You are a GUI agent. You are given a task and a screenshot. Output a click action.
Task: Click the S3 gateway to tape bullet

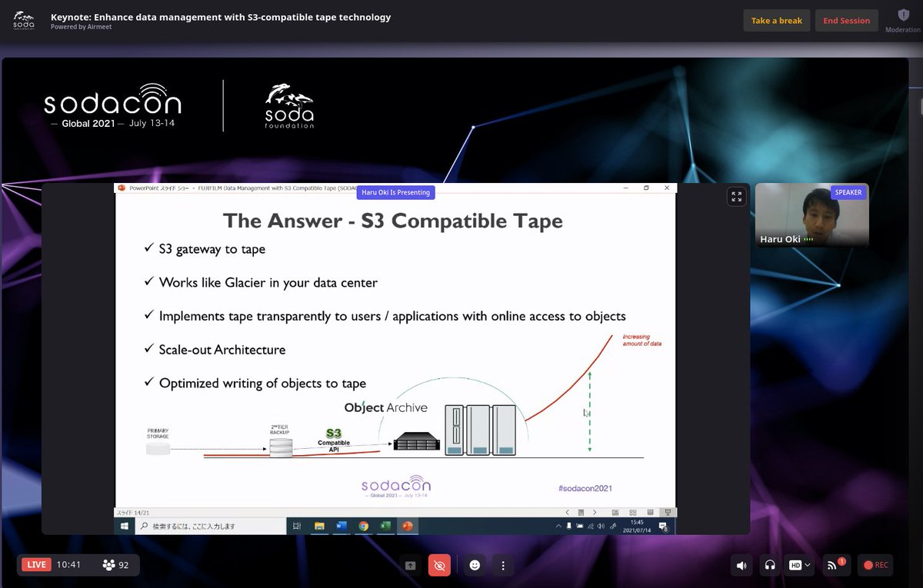(x=212, y=249)
